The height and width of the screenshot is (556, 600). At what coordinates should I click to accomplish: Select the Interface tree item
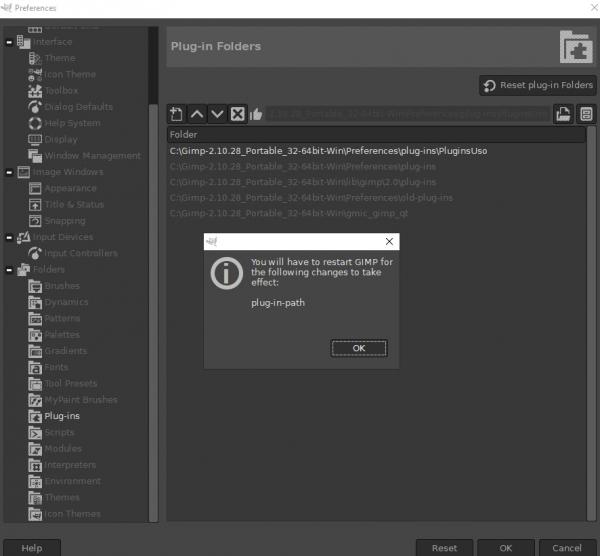coord(52,42)
